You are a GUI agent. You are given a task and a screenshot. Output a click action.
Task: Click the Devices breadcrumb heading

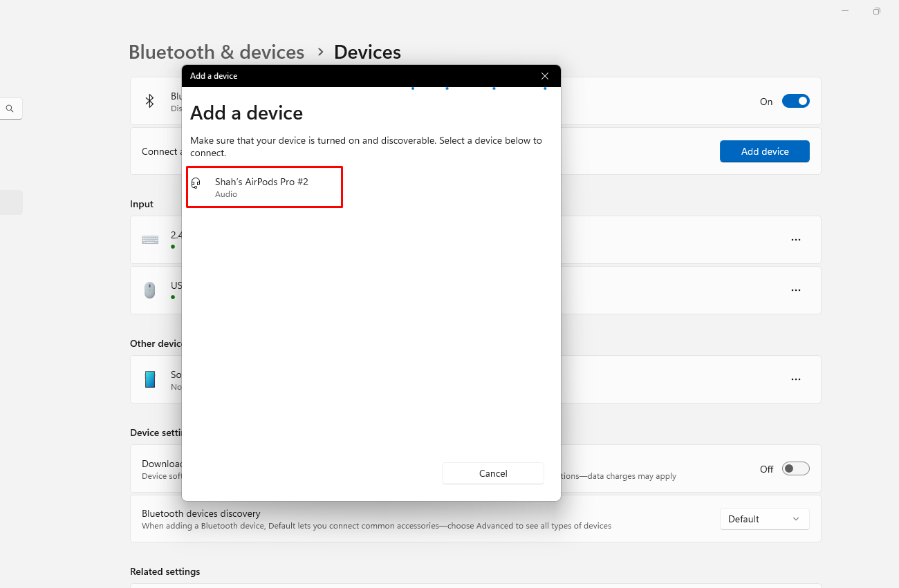coord(367,53)
